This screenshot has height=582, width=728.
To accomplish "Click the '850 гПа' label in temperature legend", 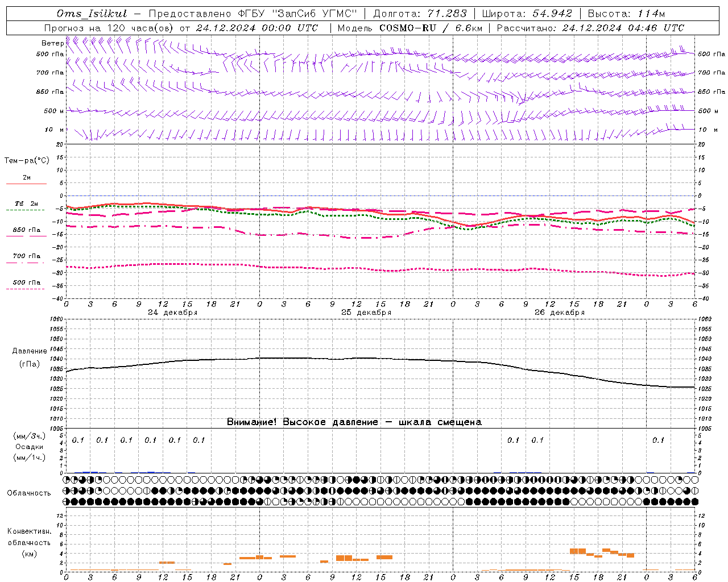I will click(27, 230).
